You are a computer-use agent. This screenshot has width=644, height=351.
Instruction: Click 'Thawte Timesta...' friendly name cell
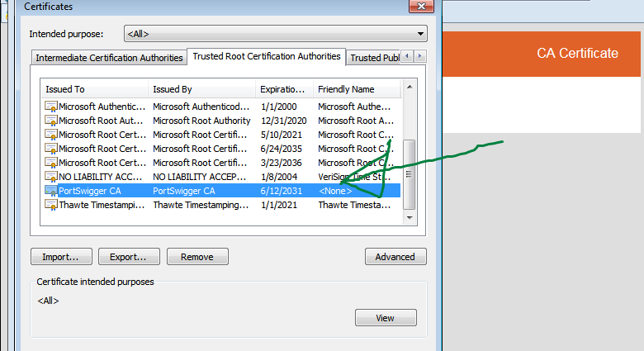tap(354, 205)
